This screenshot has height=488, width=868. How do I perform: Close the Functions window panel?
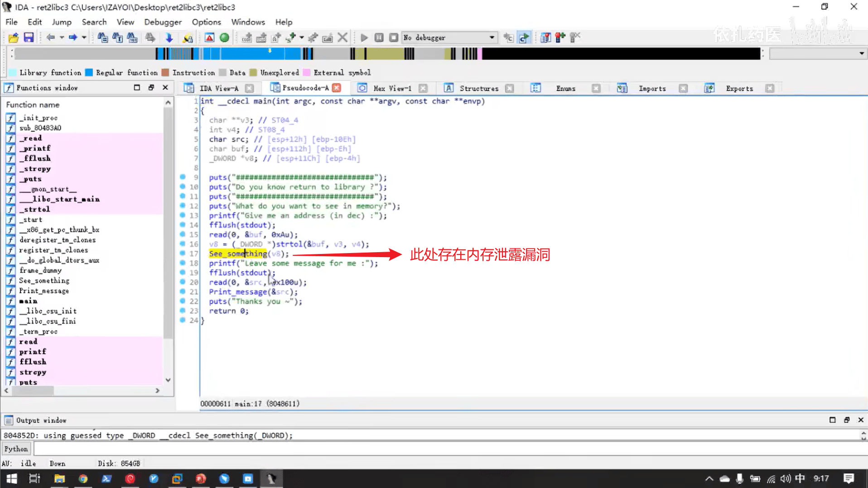165,87
